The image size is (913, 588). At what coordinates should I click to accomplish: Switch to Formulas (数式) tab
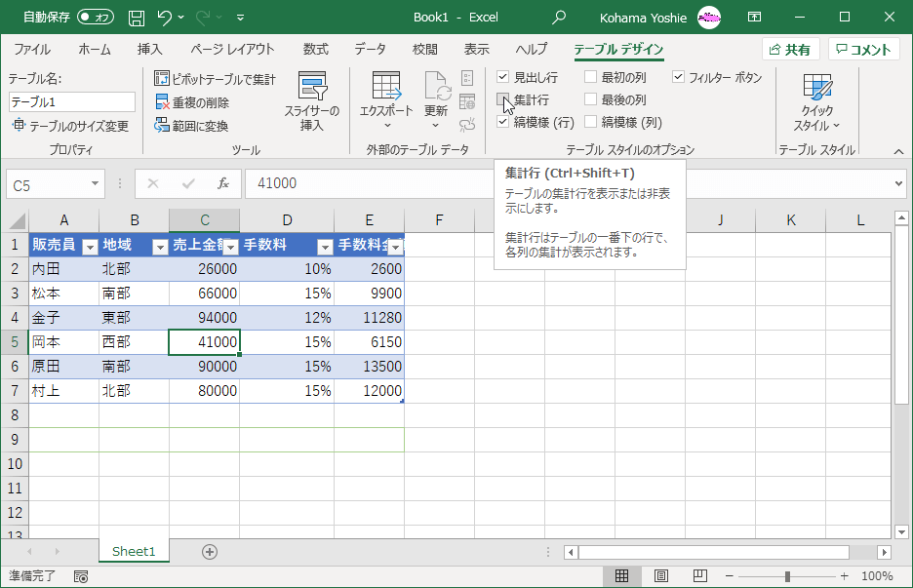[x=316, y=50]
